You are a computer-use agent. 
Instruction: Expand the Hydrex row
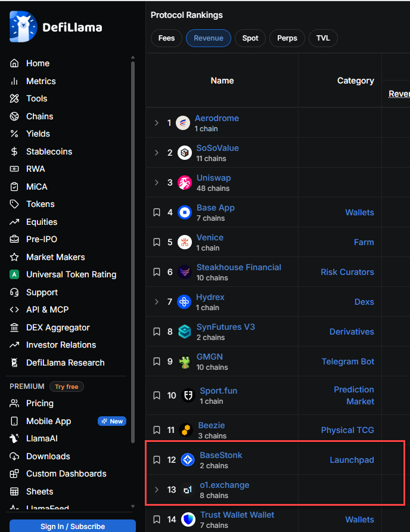(x=157, y=302)
